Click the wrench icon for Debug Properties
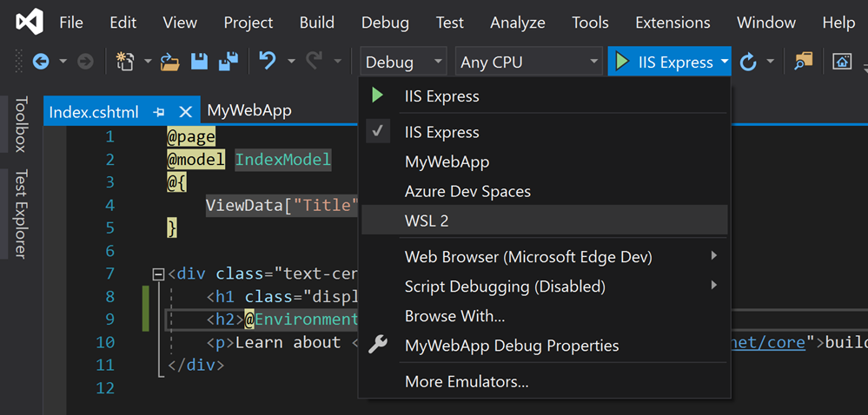The height and width of the screenshot is (415, 868). pos(378,346)
